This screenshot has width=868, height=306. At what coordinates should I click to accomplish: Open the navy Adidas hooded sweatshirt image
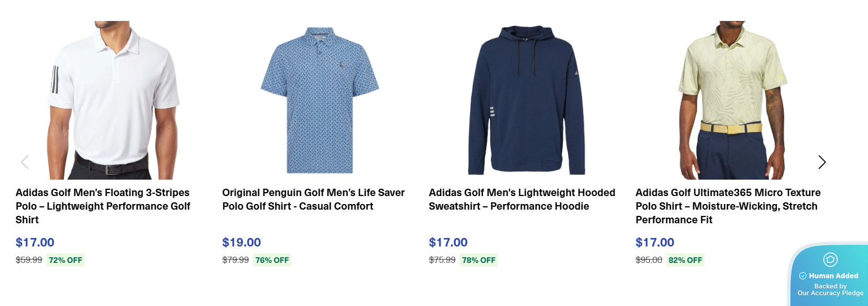pos(527,100)
